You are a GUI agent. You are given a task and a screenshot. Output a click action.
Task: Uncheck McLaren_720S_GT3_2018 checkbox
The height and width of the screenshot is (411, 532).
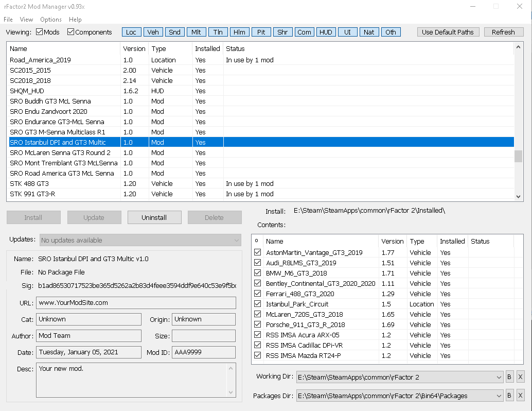[258, 314]
